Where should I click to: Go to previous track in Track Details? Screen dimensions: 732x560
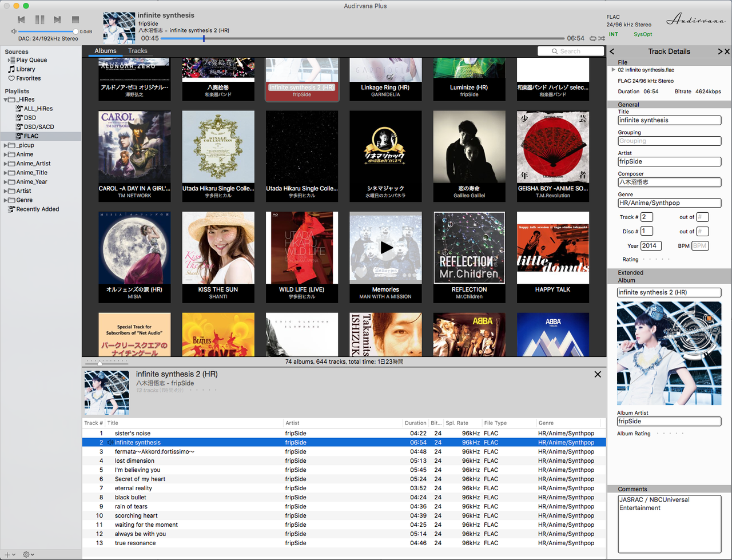tap(612, 51)
